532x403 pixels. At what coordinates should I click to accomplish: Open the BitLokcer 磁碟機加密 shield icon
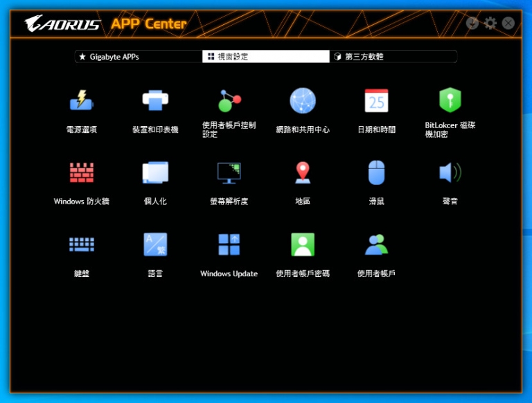pyautogui.click(x=450, y=100)
